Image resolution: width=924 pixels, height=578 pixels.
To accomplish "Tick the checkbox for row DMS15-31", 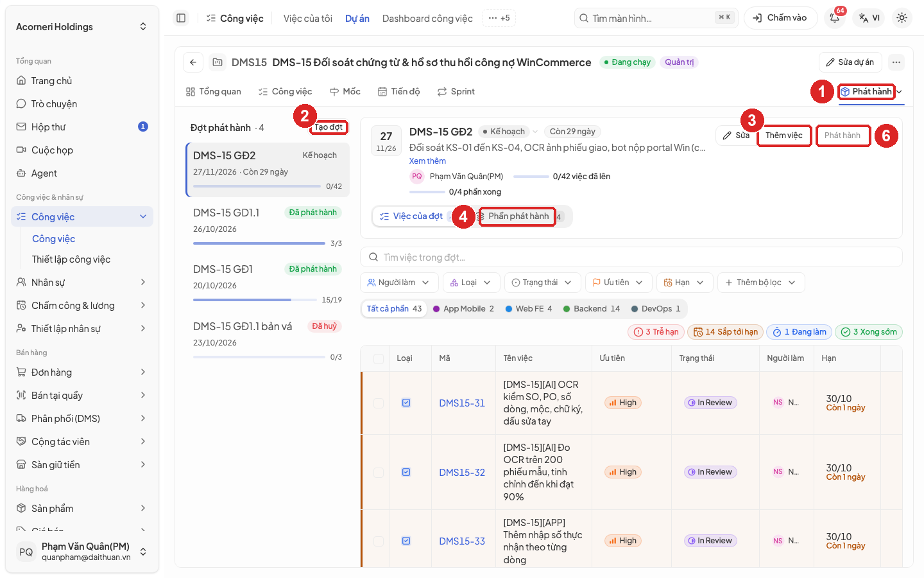I will point(379,403).
